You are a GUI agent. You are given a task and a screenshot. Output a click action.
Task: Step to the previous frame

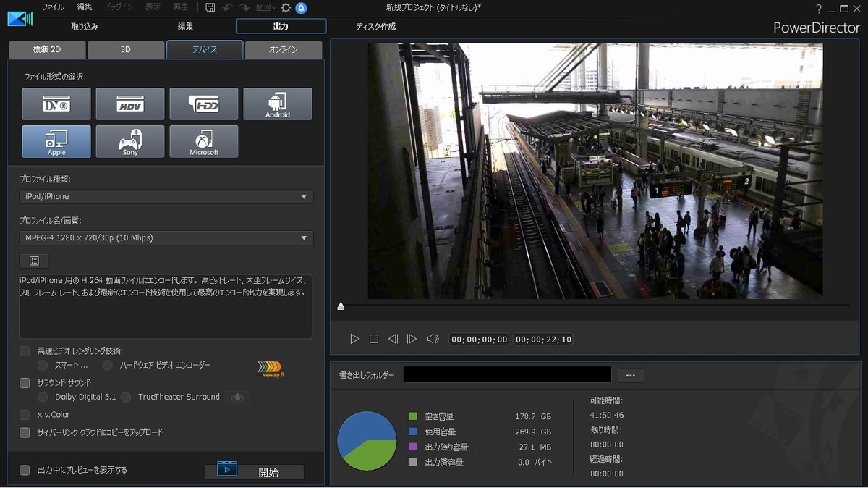pyautogui.click(x=393, y=339)
